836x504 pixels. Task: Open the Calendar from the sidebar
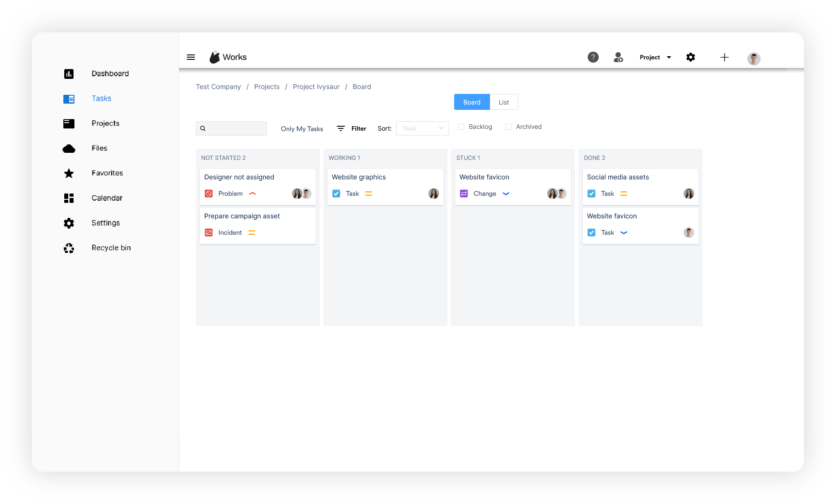(x=107, y=198)
